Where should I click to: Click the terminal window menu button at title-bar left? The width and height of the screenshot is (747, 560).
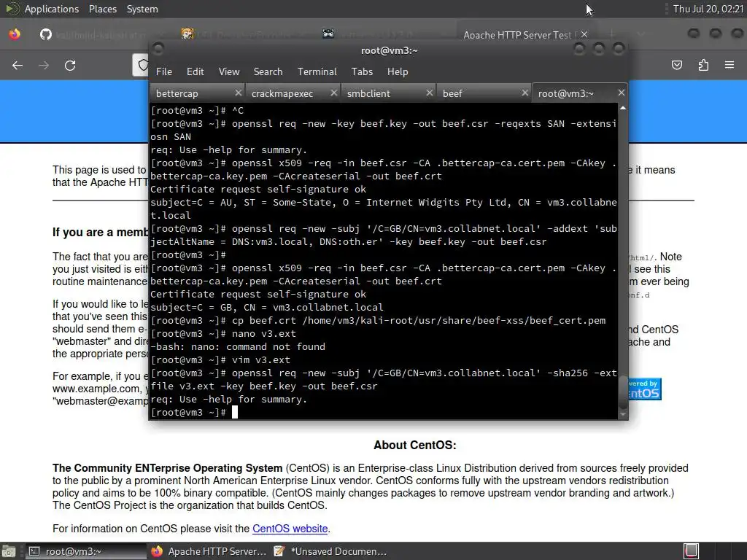tap(158, 49)
